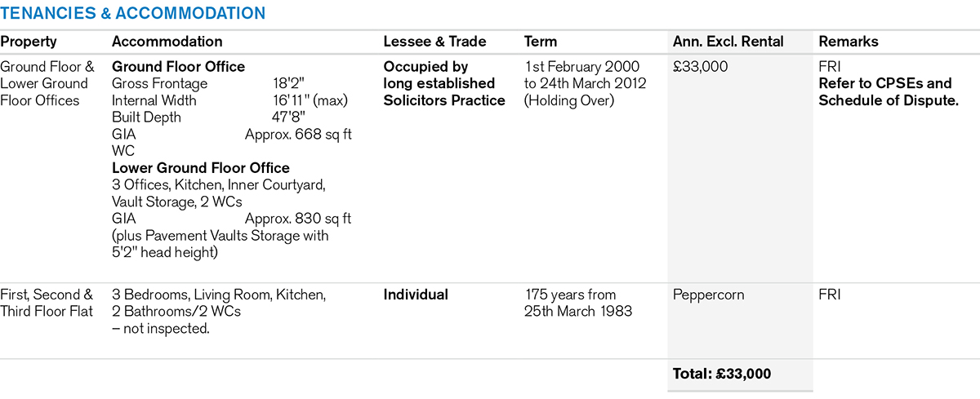This screenshot has width=980, height=399.
Task: Select the Peppercorn rental cell
Action: coord(708,295)
